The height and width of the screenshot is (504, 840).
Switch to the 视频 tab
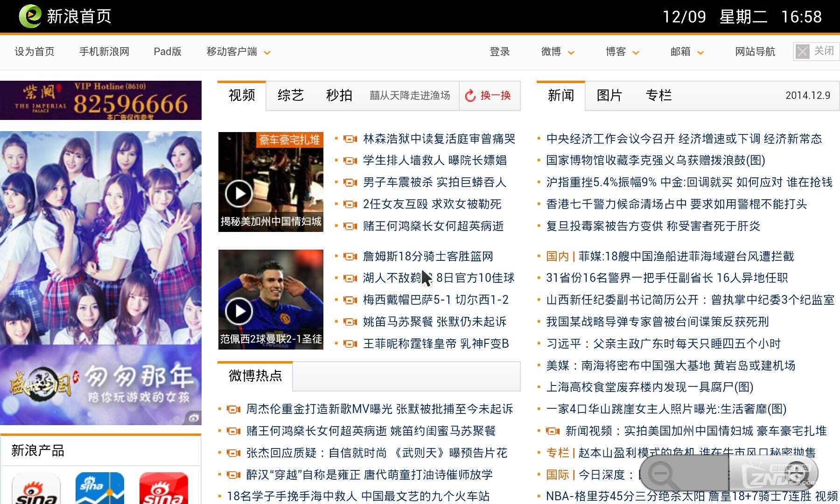click(x=242, y=96)
